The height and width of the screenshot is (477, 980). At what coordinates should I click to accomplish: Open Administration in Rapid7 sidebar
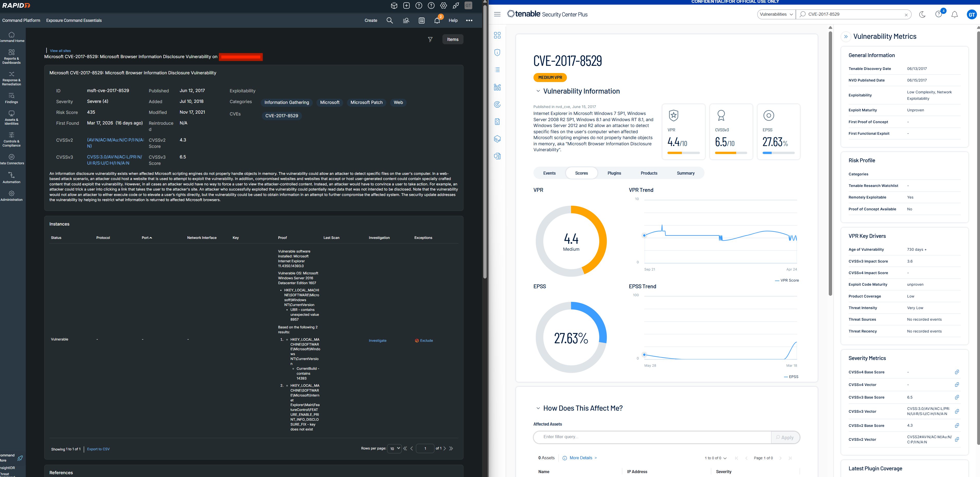(11, 195)
